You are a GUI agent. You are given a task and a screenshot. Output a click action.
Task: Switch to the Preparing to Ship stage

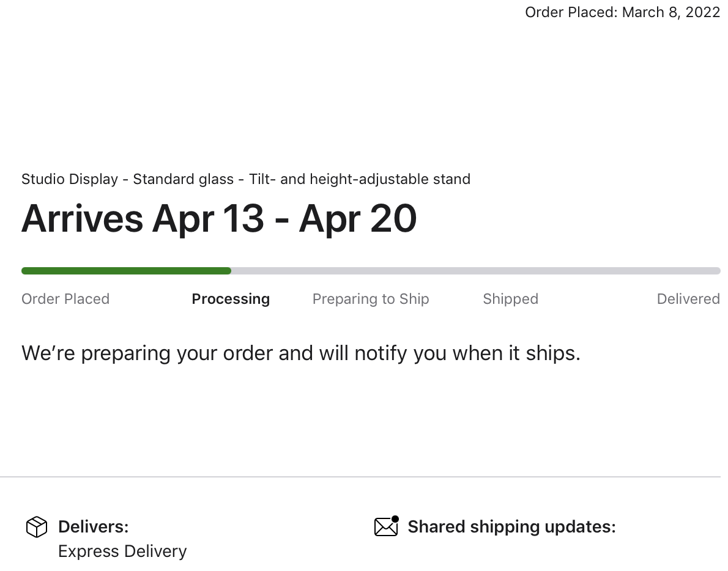point(371,299)
